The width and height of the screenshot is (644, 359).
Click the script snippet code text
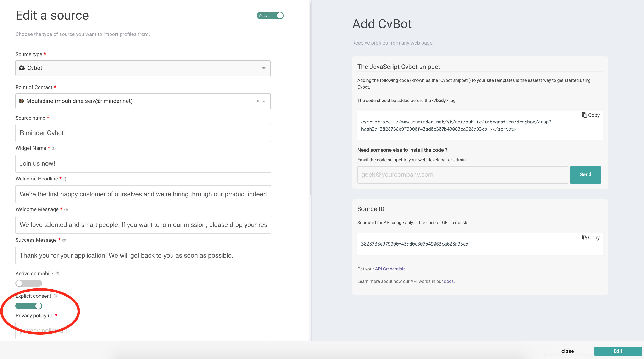click(456, 126)
